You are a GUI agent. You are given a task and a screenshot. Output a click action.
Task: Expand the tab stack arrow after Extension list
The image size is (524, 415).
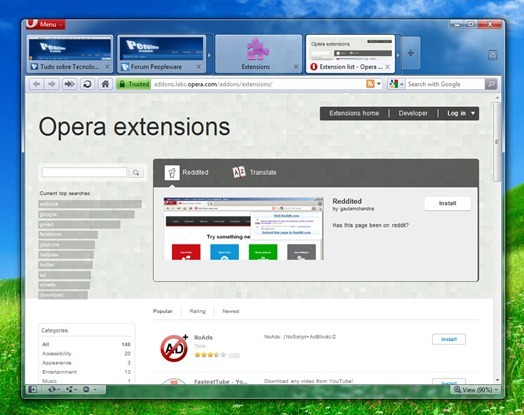coord(398,55)
